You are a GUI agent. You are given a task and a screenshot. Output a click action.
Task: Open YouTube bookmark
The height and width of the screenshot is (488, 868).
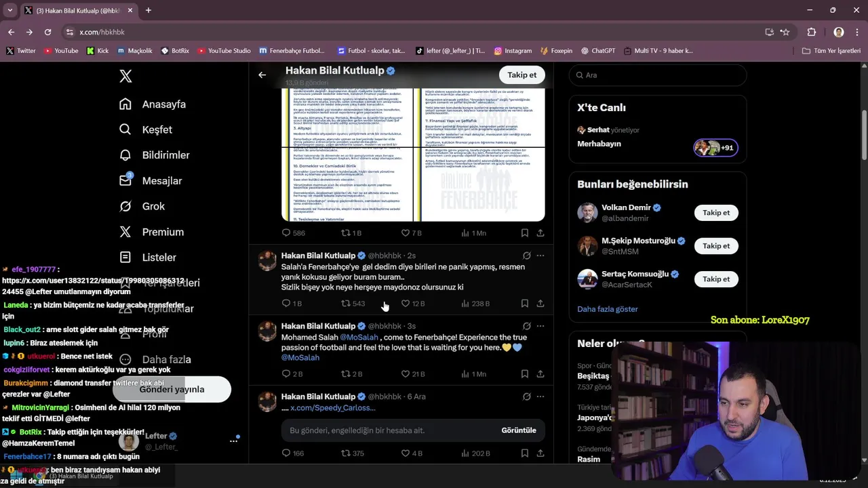point(61,51)
